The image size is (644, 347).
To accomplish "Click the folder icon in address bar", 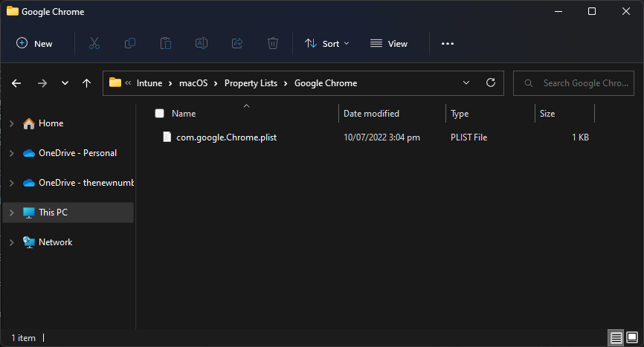I will 115,83.
